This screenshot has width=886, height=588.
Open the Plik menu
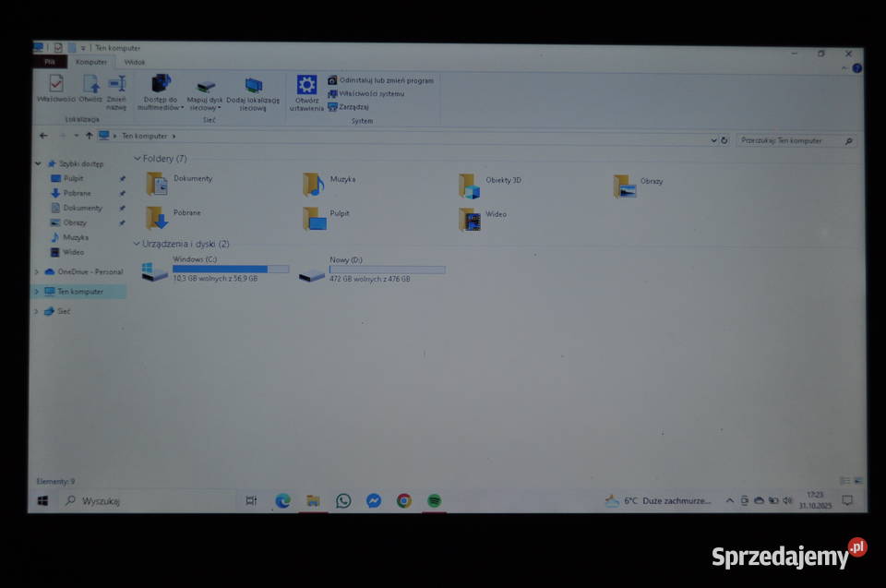(x=50, y=61)
